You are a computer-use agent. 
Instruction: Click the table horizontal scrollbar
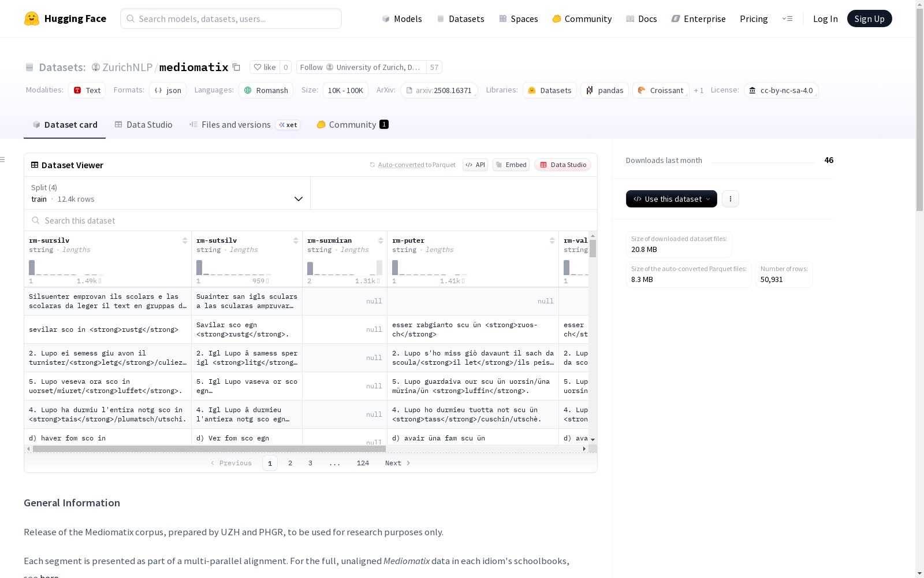(x=209, y=449)
